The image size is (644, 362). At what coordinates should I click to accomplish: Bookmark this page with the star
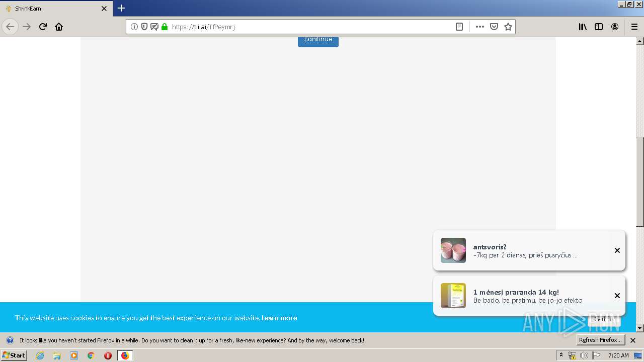point(508,27)
